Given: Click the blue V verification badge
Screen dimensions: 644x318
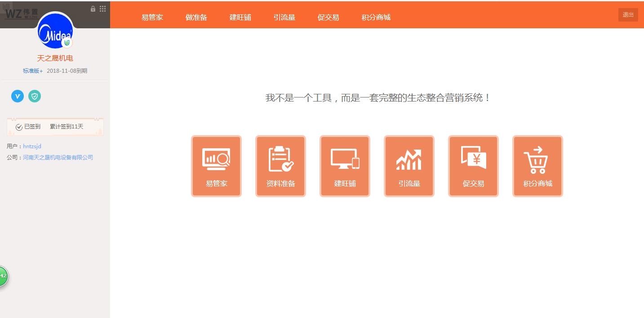Looking at the screenshot, I should [18, 96].
